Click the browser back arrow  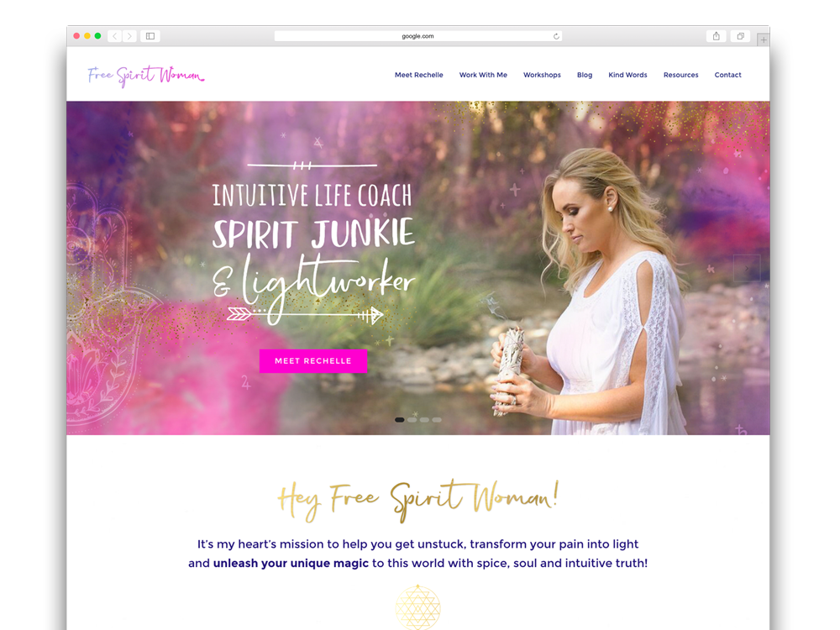click(114, 36)
